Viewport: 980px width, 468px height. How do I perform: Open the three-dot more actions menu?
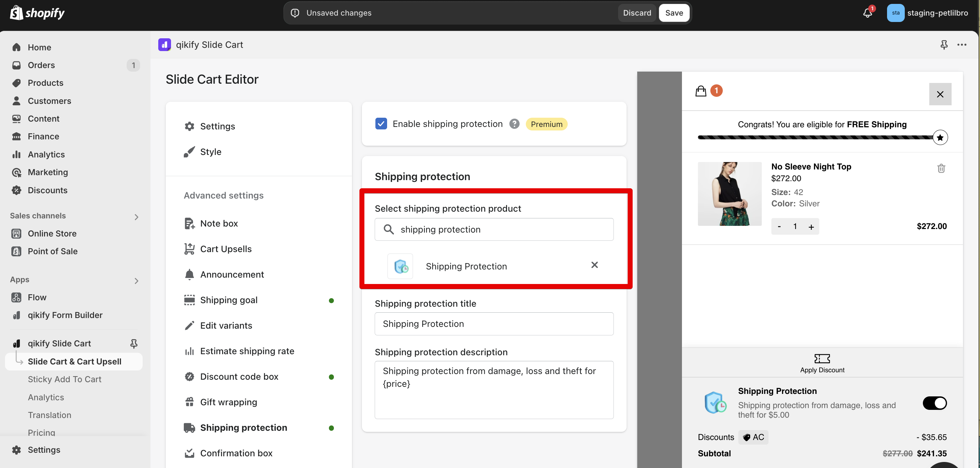[x=962, y=45]
